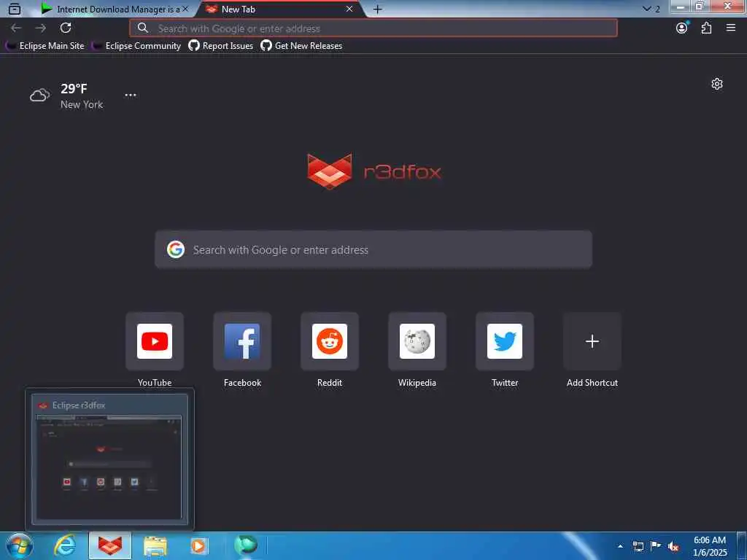The width and height of the screenshot is (747, 560).
Task: Open the Report Issues bookmark
Action: tap(221, 46)
